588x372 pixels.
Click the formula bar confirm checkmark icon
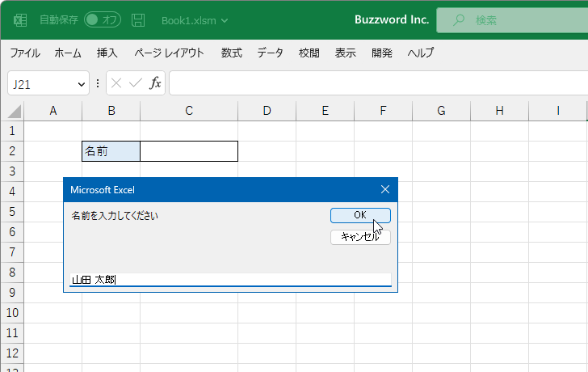(x=136, y=83)
